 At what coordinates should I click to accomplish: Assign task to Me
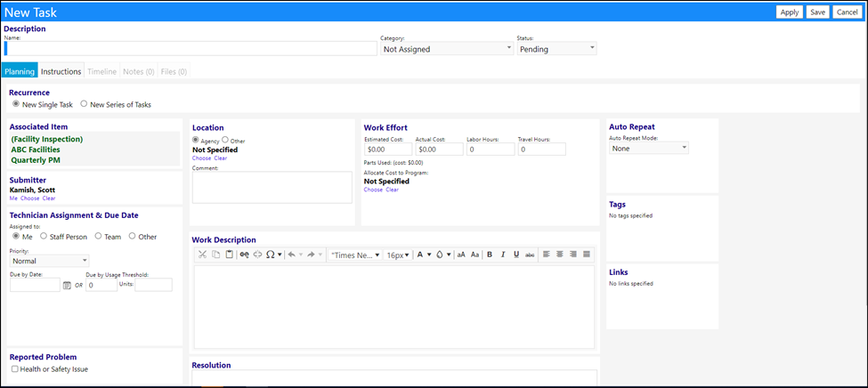point(16,237)
